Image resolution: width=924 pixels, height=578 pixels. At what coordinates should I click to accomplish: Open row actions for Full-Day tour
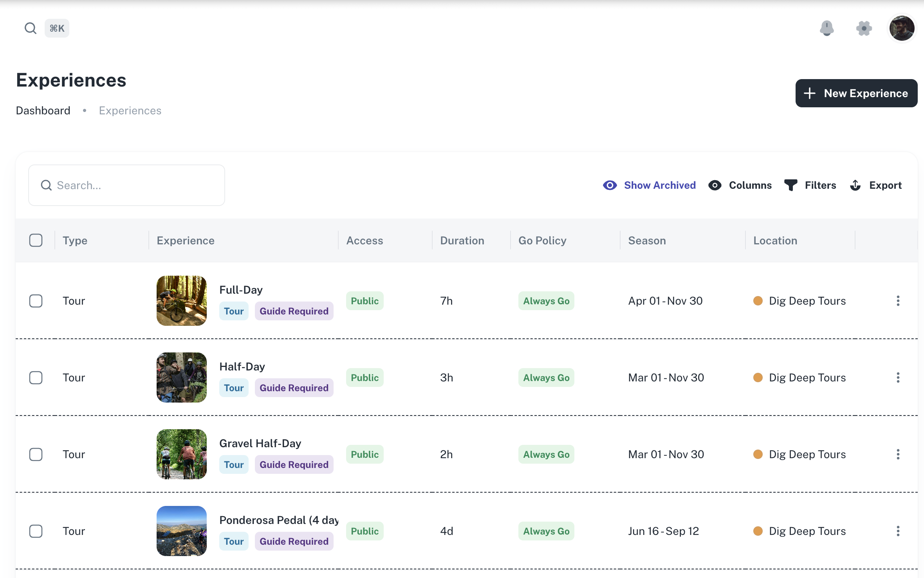click(898, 301)
